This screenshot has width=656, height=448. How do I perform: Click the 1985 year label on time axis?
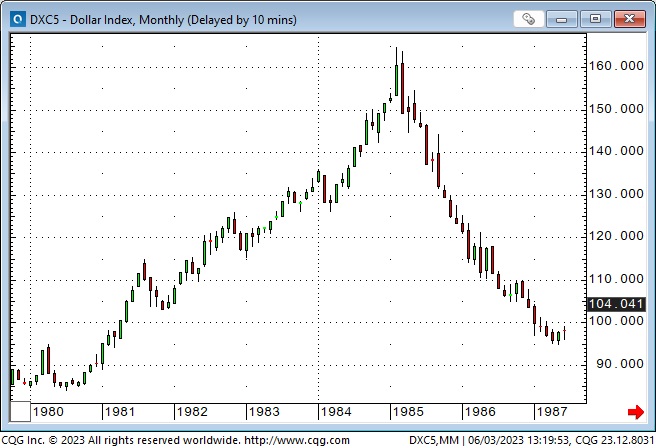click(x=408, y=412)
